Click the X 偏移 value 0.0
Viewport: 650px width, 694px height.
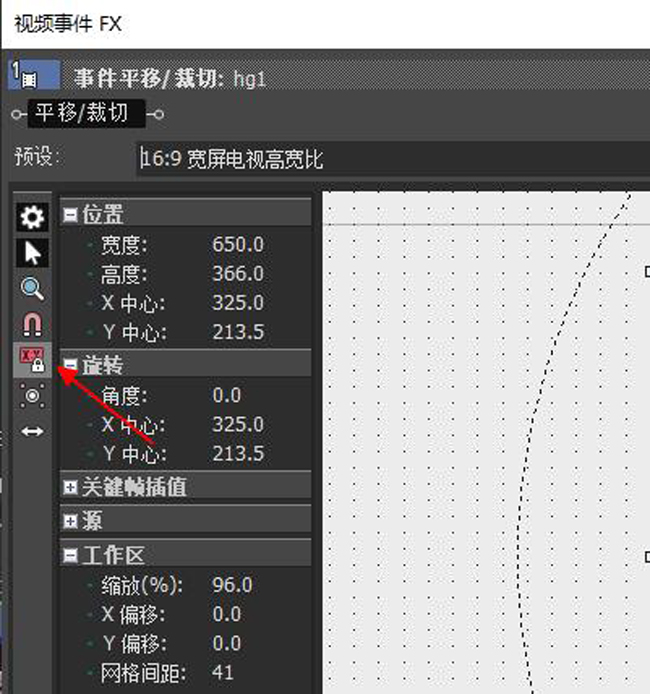(227, 614)
